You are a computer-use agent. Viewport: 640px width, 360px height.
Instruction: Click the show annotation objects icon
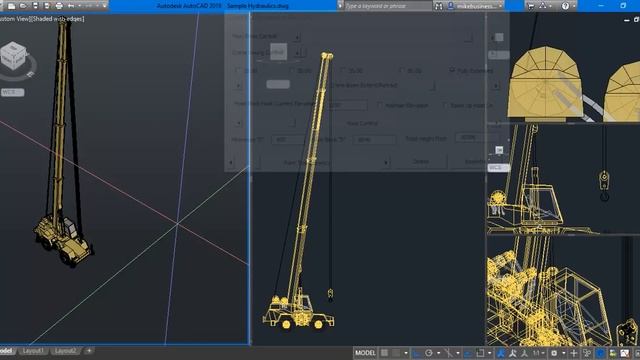[501, 353]
